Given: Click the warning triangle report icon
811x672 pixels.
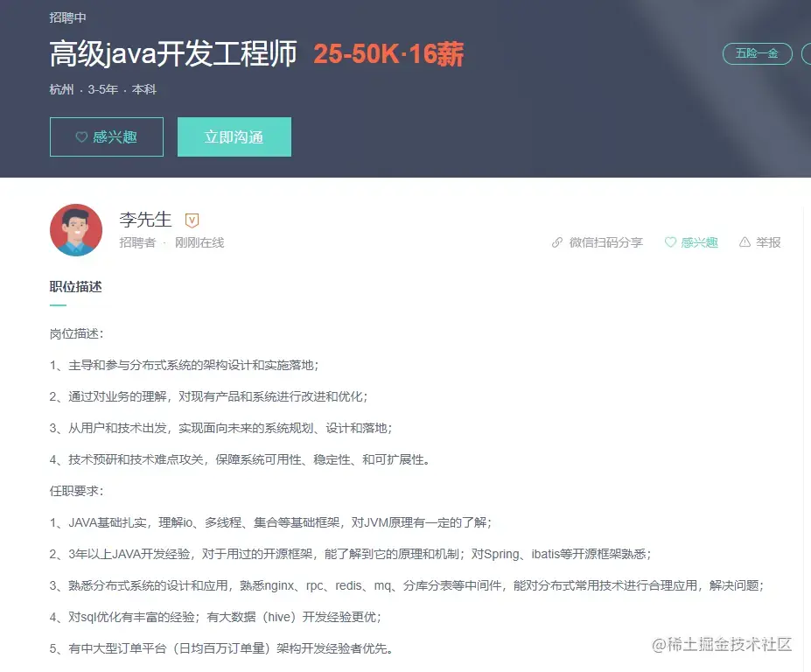Looking at the screenshot, I should pos(745,242).
